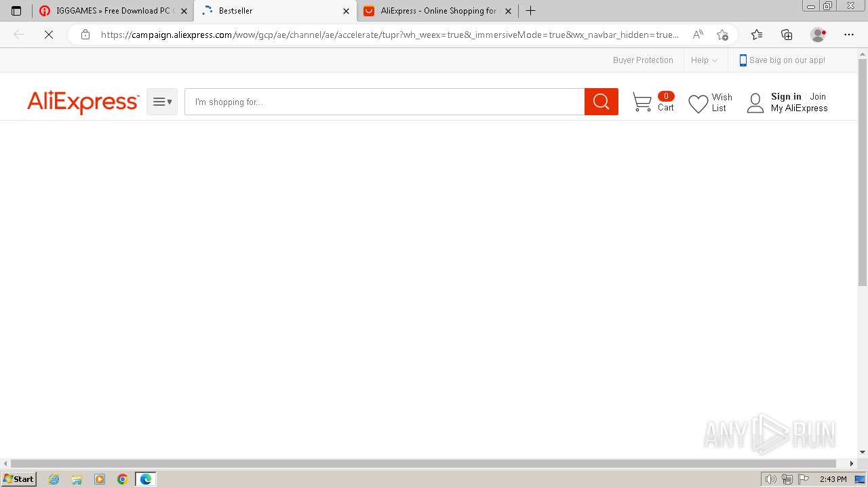Screen dimensions: 868x488
Task: Click the account person icon
Action: [755, 103]
